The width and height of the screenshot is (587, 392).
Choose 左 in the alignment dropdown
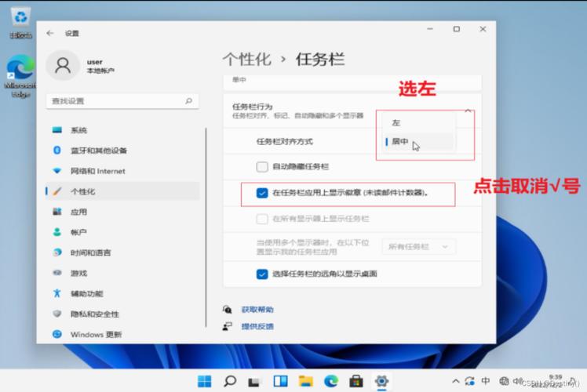coord(418,122)
